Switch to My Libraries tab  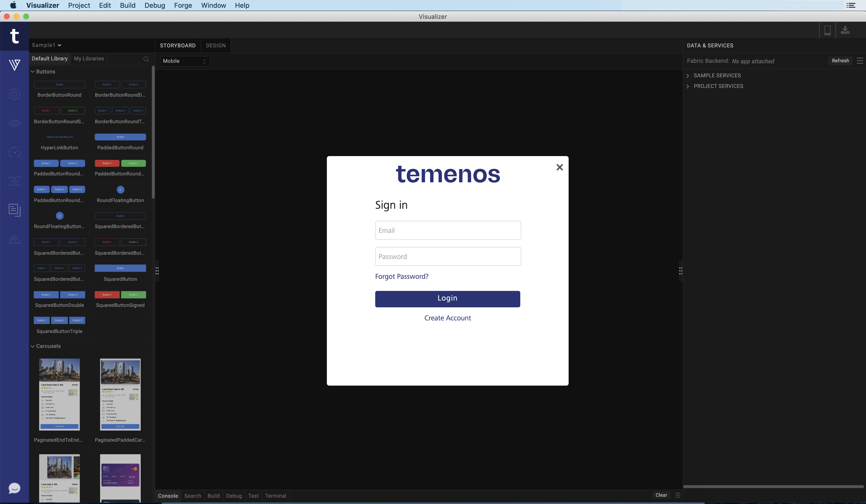tap(89, 59)
